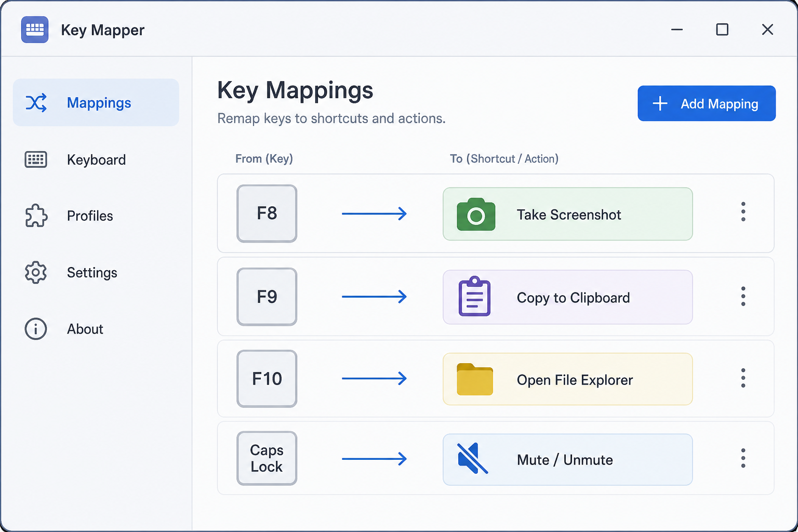The image size is (798, 532).
Task: Click the Settings gear icon
Action: pos(36,272)
